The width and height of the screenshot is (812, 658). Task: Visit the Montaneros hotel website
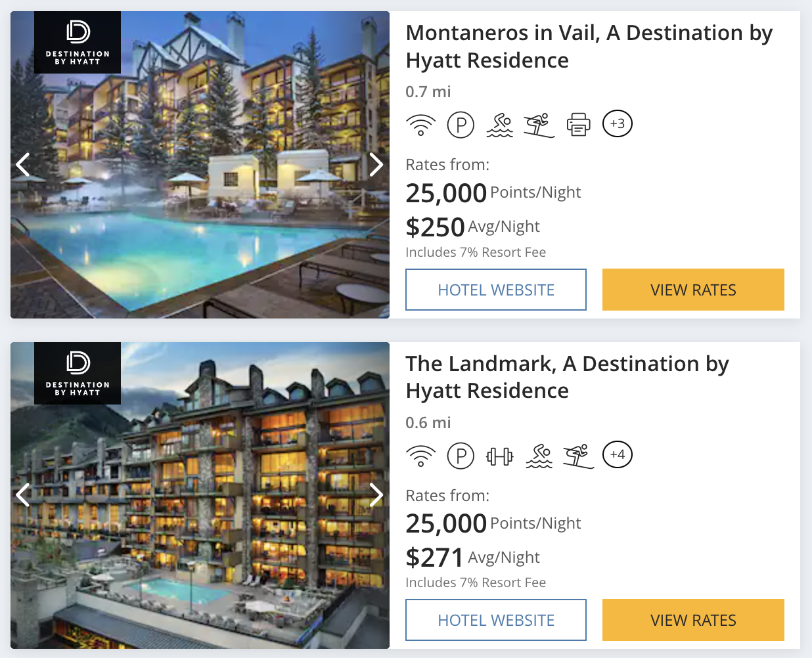(x=496, y=290)
